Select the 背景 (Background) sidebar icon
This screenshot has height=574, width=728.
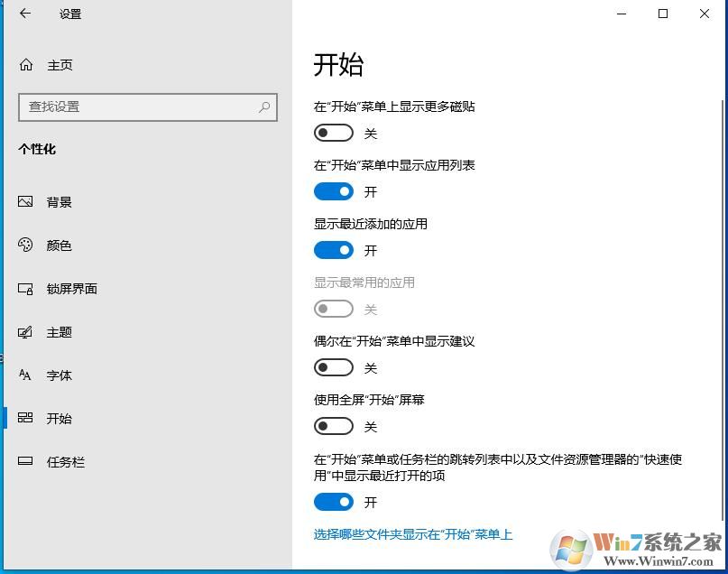[x=26, y=202]
